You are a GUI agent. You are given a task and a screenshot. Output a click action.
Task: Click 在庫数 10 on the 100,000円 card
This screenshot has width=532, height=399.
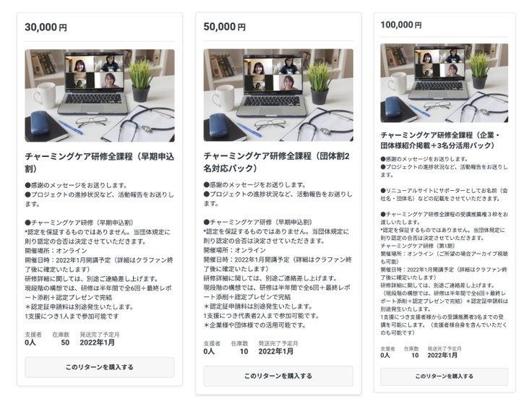point(414,352)
